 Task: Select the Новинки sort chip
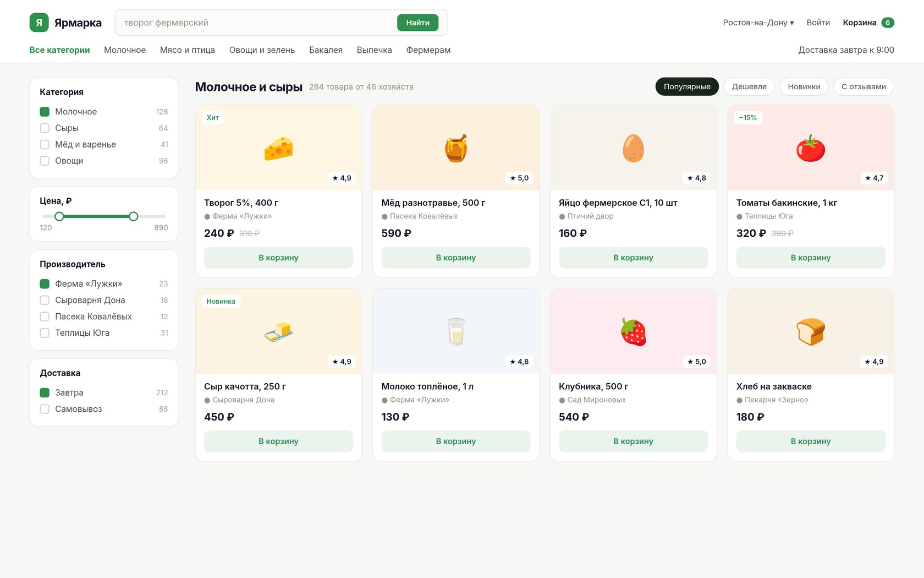coord(804,86)
